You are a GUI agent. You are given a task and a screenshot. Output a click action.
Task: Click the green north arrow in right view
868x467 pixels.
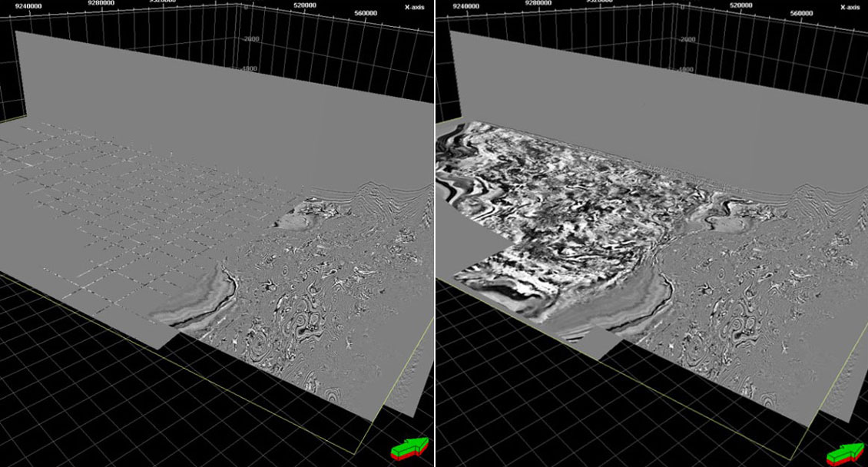(845, 454)
